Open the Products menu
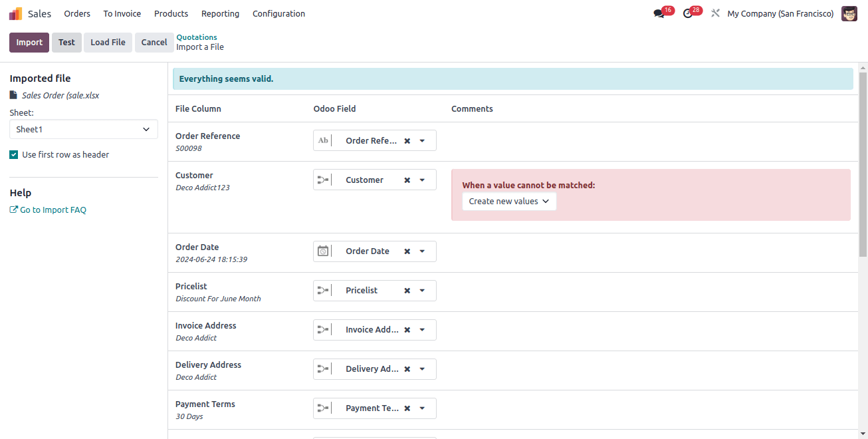Image resolution: width=868 pixels, height=439 pixels. (171, 13)
